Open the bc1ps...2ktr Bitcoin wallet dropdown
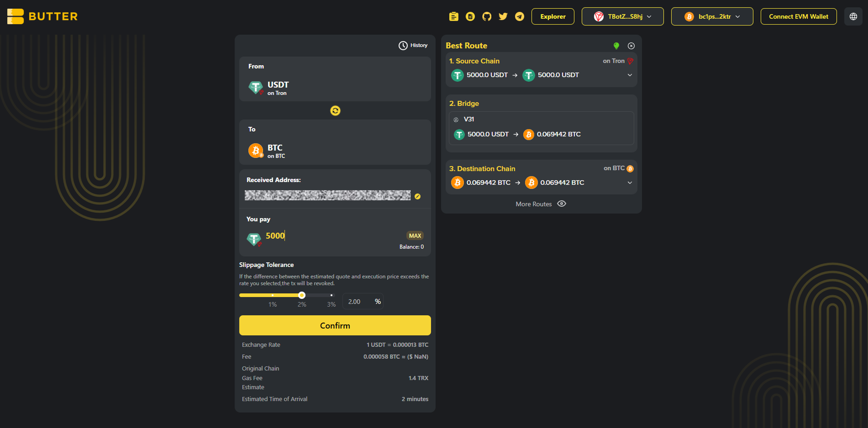 pyautogui.click(x=712, y=17)
